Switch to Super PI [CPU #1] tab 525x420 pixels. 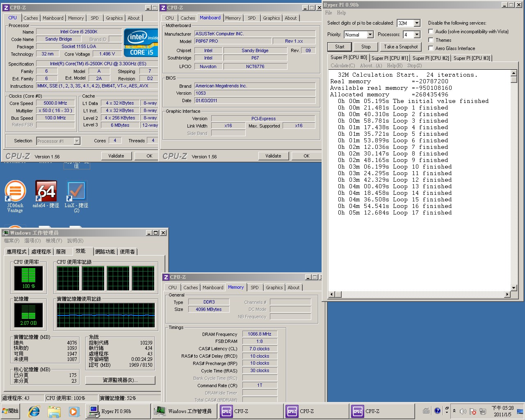tap(390, 58)
